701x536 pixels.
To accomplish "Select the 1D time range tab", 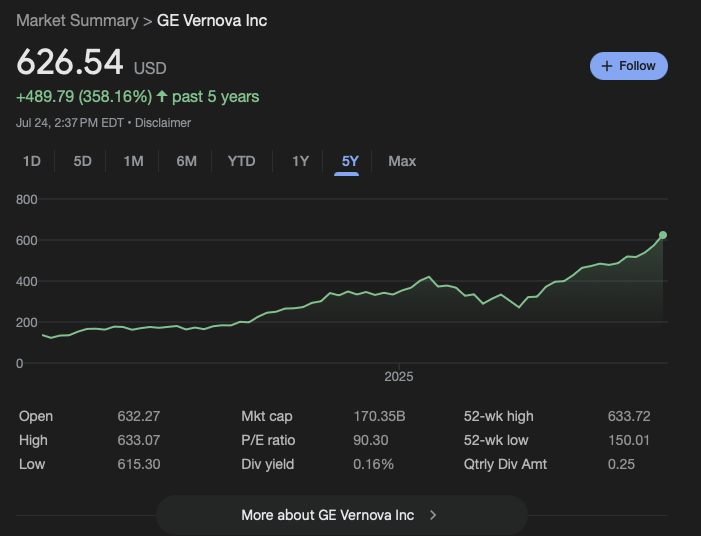I will 32,161.
